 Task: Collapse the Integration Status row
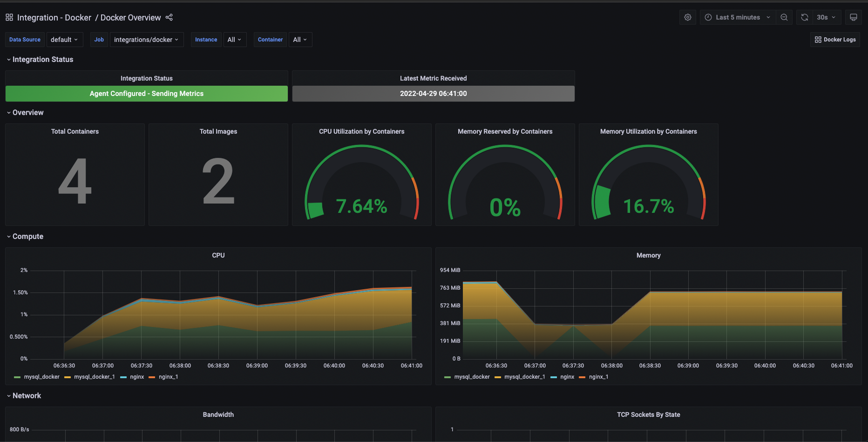(40, 59)
